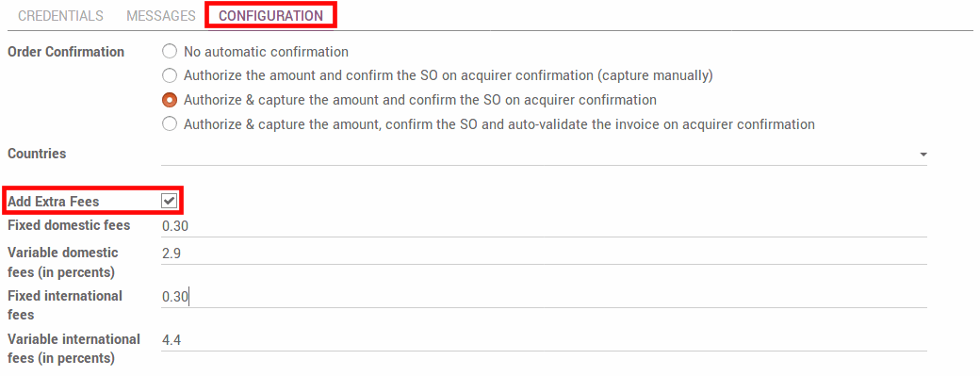Switch to the Messages tab

tap(161, 16)
